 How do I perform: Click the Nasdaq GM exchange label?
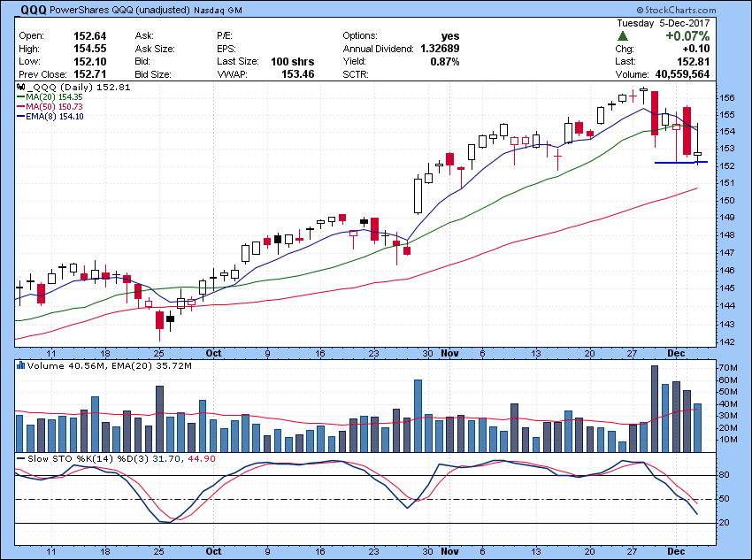(218, 10)
